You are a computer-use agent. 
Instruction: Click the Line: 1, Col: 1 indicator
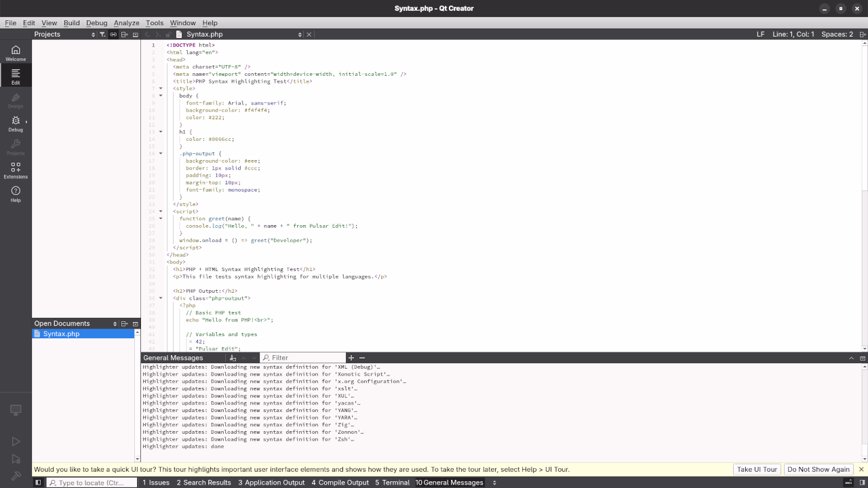pos(793,34)
